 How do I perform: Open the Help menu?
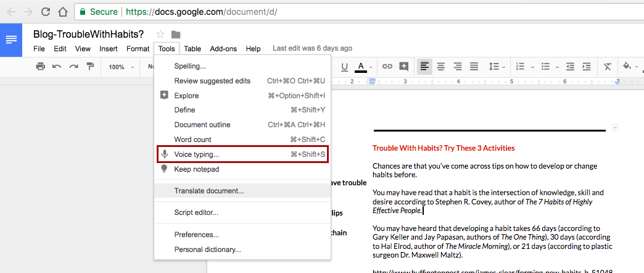[x=253, y=49]
